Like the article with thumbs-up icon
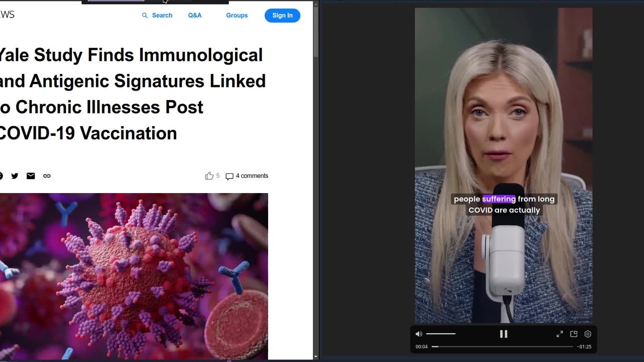This screenshot has height=362, width=644. click(x=209, y=175)
